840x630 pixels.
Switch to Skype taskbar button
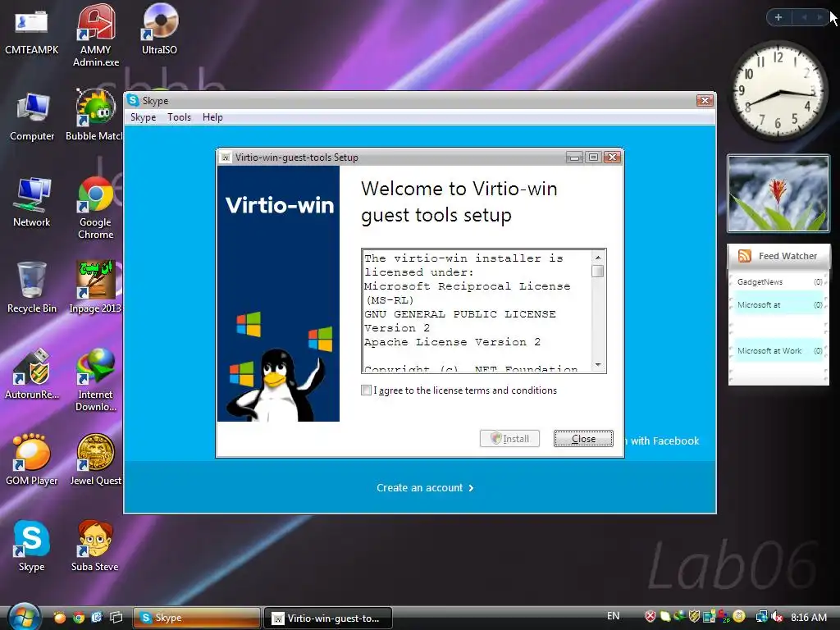[x=196, y=618]
